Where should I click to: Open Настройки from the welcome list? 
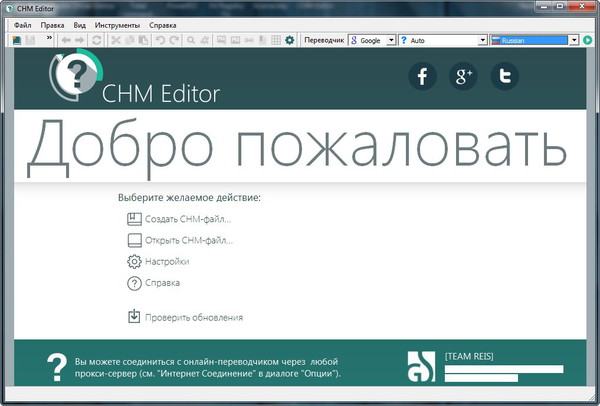[x=169, y=261]
